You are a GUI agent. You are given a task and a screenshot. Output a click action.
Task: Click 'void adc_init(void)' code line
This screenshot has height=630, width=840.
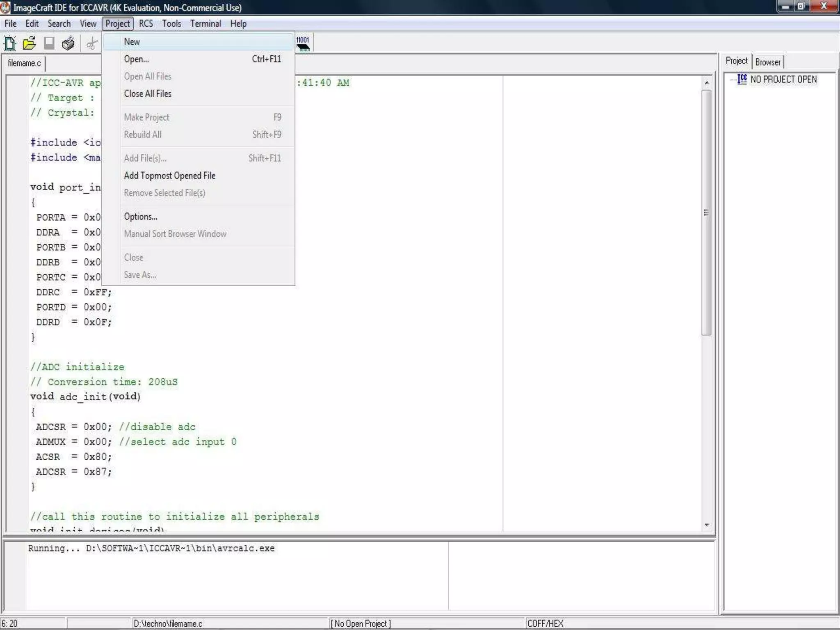tap(85, 397)
